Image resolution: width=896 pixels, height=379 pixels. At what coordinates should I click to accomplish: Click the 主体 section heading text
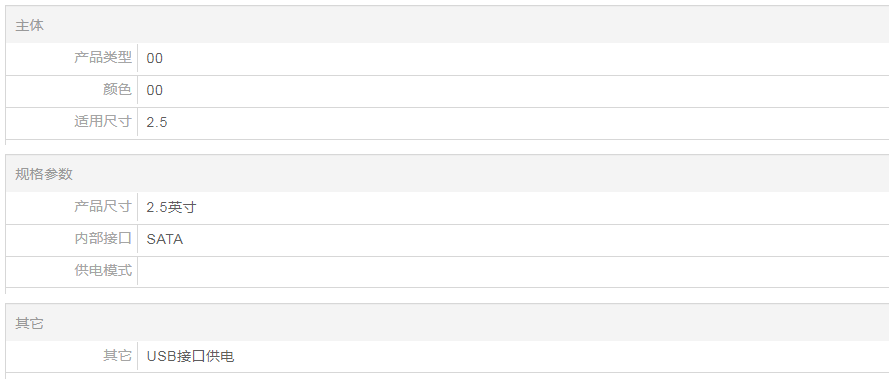point(29,25)
